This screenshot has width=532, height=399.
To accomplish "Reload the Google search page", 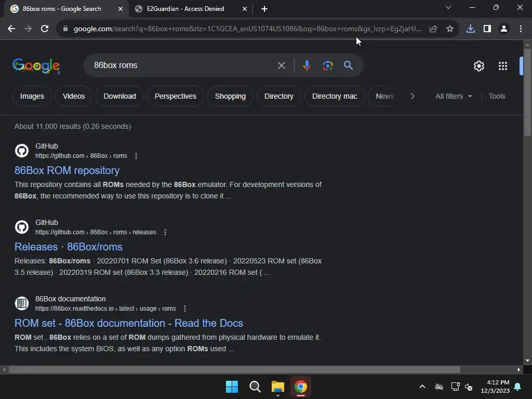I will pos(45,29).
